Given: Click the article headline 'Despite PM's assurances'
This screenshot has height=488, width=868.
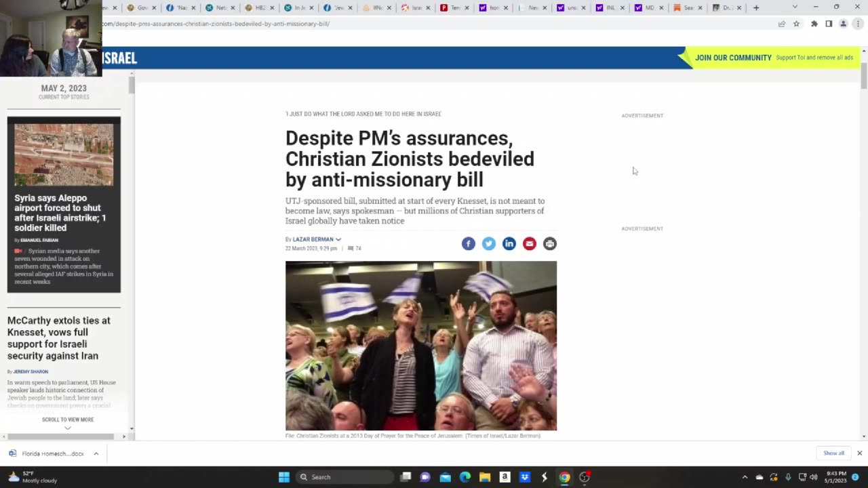Looking at the screenshot, I should [410, 159].
